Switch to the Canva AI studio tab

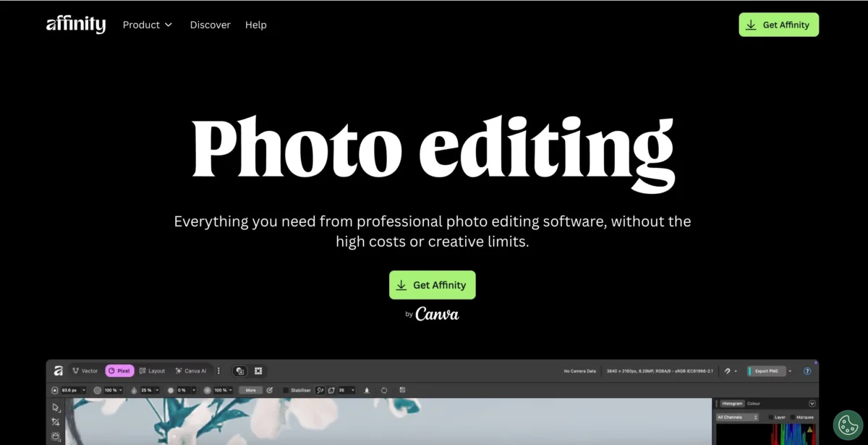191,371
